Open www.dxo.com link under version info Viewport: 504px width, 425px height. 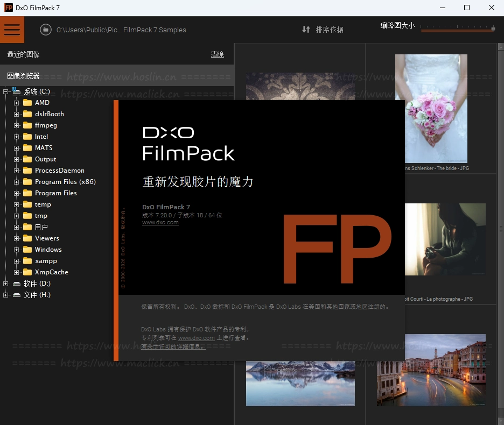click(x=160, y=222)
